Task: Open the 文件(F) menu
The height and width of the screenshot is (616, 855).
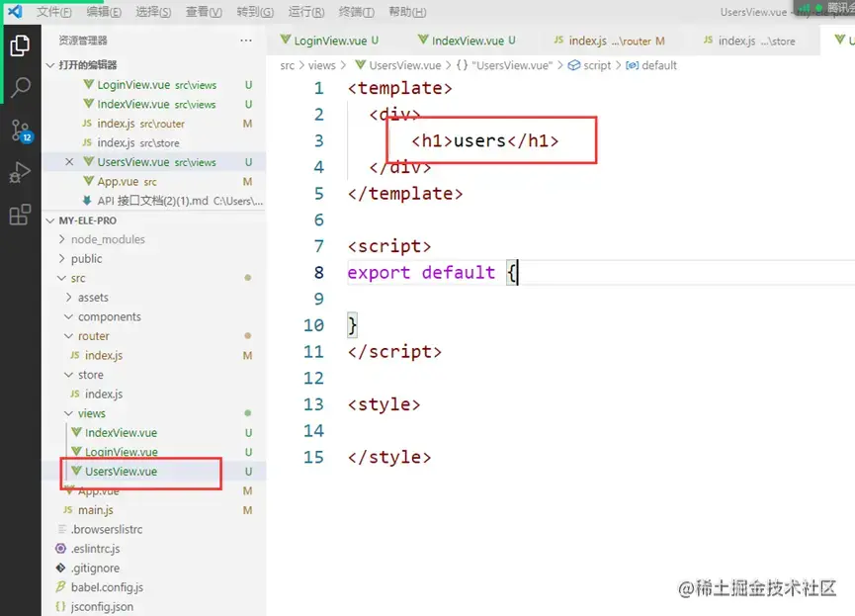Action: (x=54, y=12)
